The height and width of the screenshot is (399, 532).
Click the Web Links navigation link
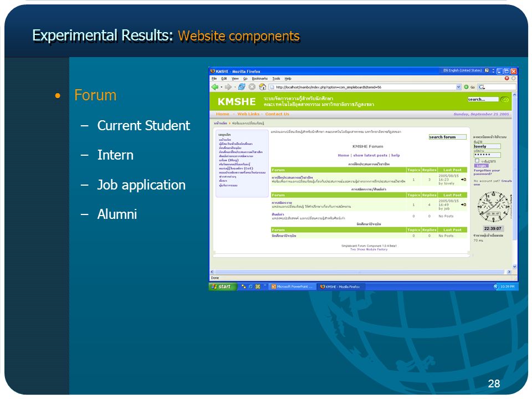[x=248, y=114]
